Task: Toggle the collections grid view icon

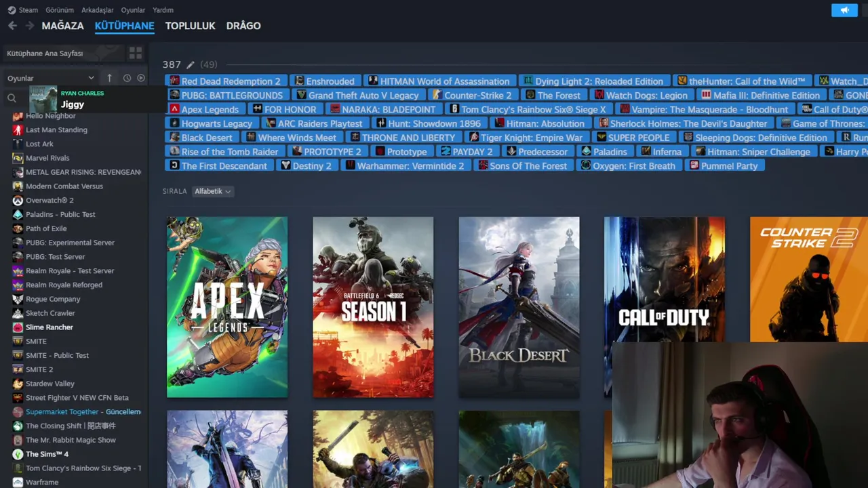Action: [x=136, y=53]
